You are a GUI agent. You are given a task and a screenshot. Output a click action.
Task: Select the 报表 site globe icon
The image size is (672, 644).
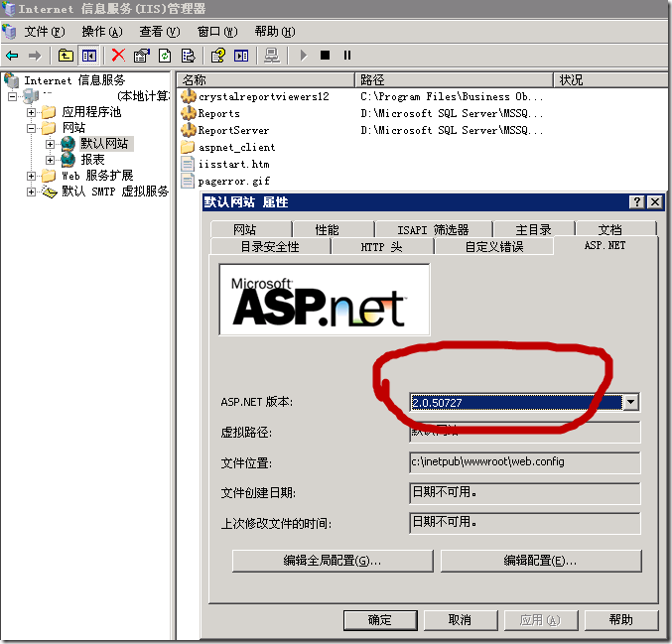tap(67, 160)
